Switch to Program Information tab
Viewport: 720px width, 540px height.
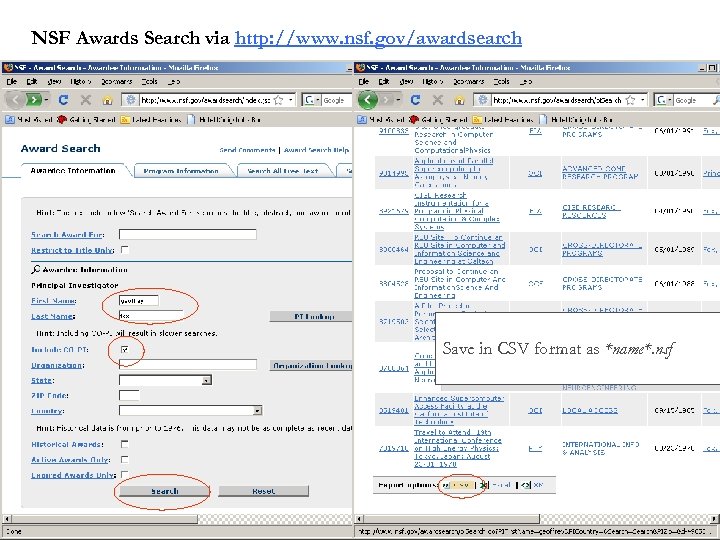click(181, 171)
